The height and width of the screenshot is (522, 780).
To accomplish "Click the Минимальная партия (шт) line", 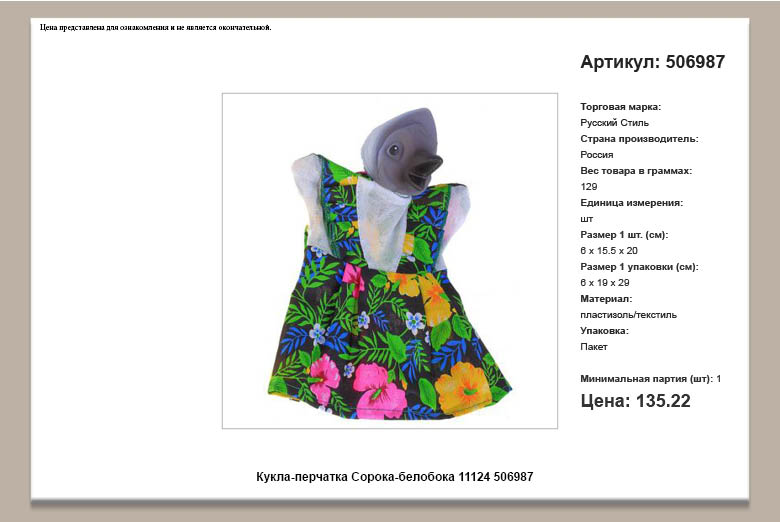I will point(650,379).
